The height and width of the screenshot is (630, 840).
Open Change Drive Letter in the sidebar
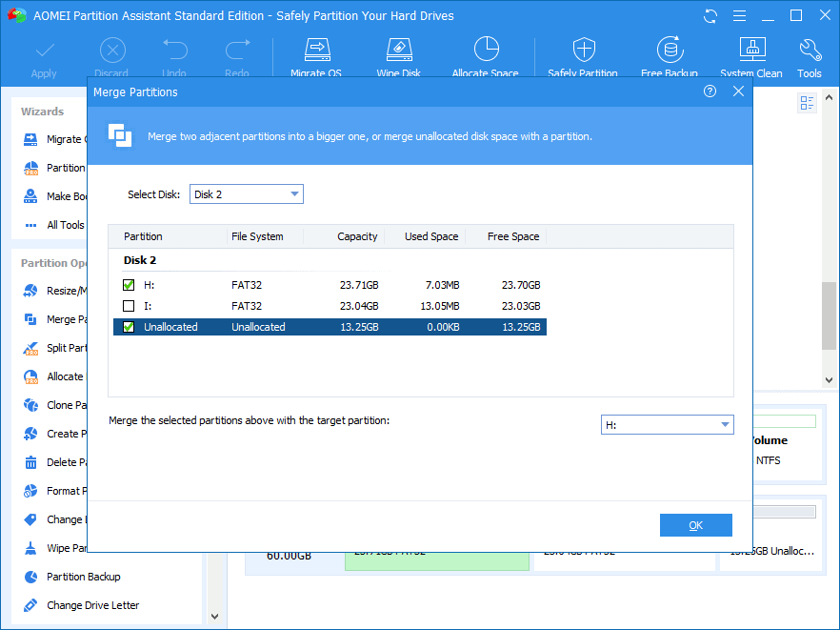pyautogui.click(x=82, y=605)
